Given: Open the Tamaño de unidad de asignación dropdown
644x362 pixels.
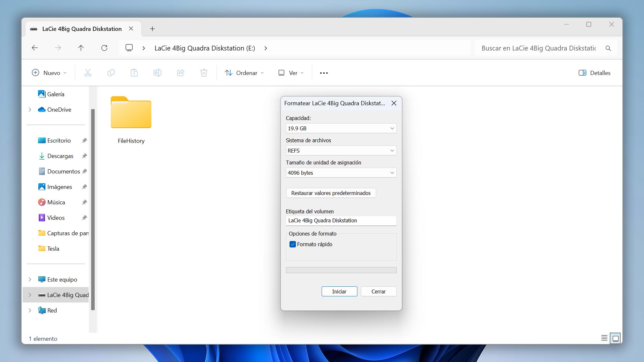Looking at the screenshot, I should pos(341,173).
